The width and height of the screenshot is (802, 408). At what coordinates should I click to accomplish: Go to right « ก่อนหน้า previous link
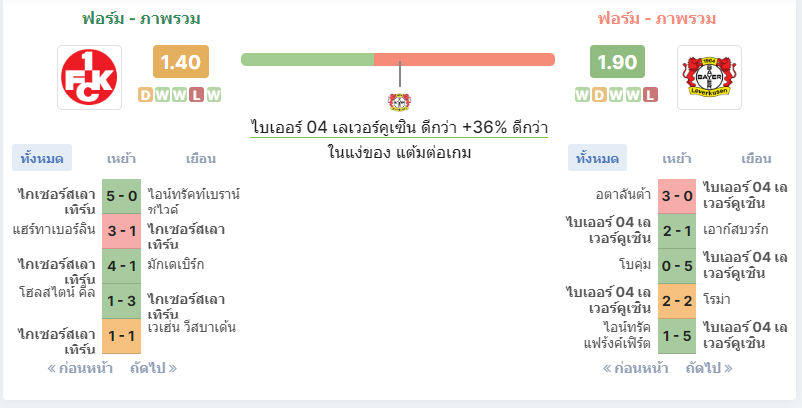635,368
